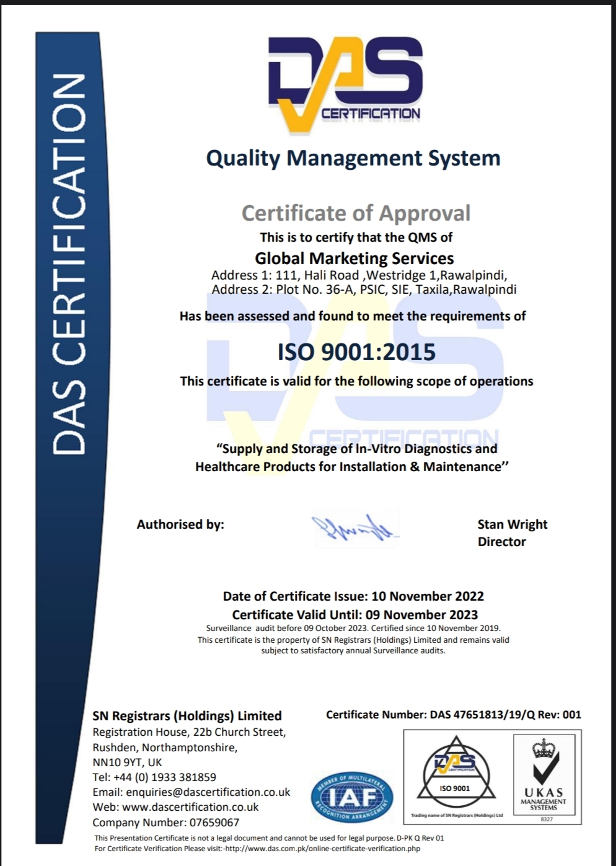Click the company name 'Global Marketing Services'
Screen dimensions: 616x866
point(354,258)
